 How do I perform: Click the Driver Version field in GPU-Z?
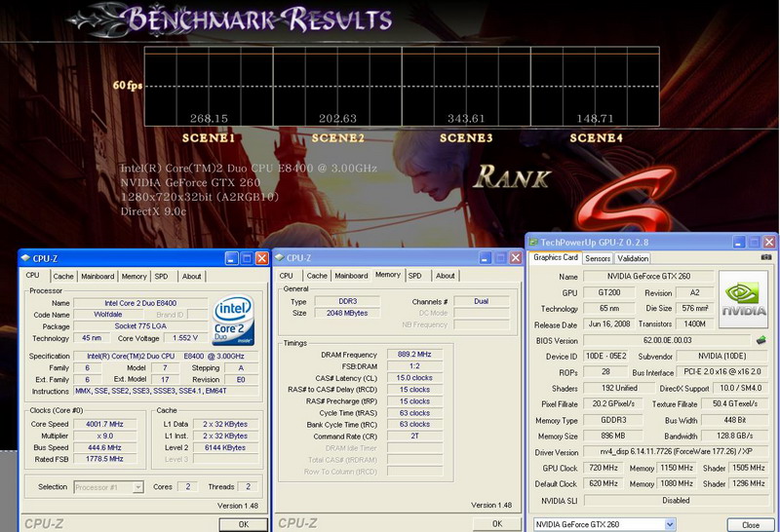[x=675, y=451]
